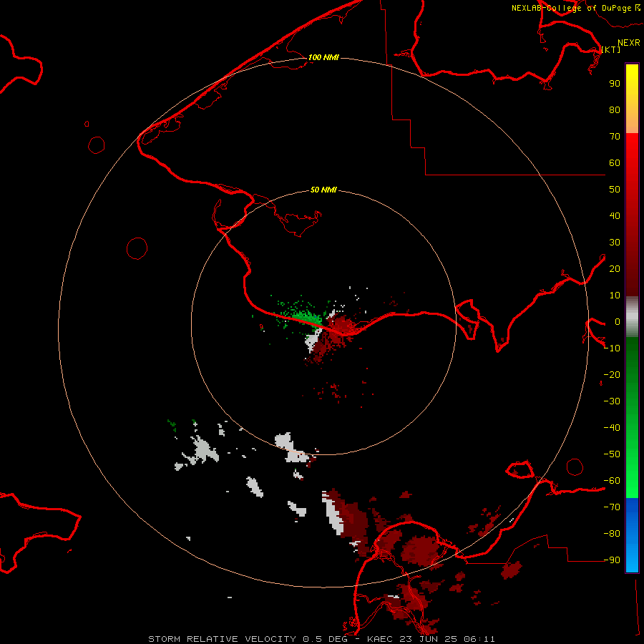Screen dimensions: 644x644
Task: Click the 20 value on the velocity scale
Action: coord(615,268)
